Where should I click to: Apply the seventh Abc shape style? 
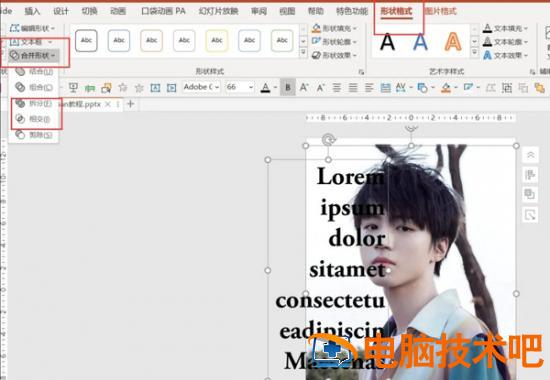pyautogui.click(x=282, y=40)
